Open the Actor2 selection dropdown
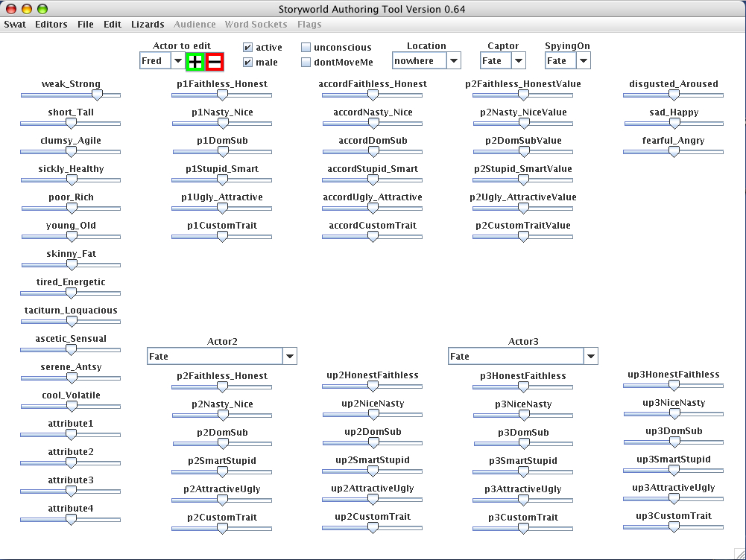The image size is (746, 560). 290,357
